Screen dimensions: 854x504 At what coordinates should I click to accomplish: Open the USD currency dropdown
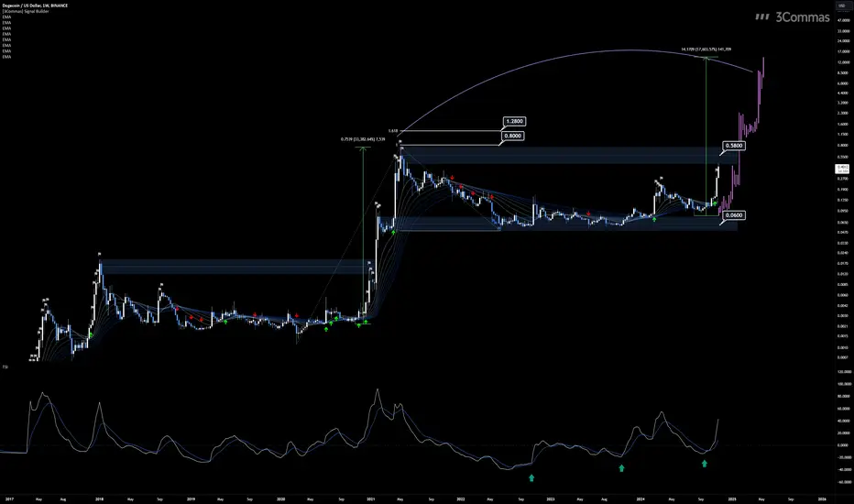[841, 5]
